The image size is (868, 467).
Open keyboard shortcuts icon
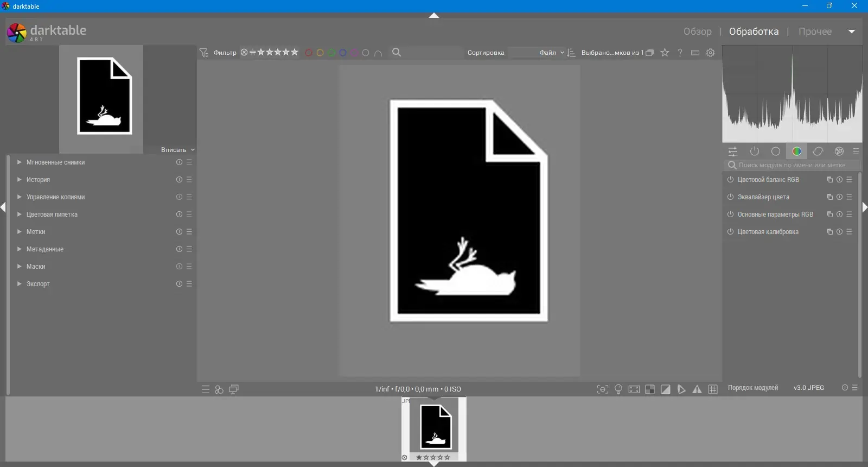(x=695, y=53)
